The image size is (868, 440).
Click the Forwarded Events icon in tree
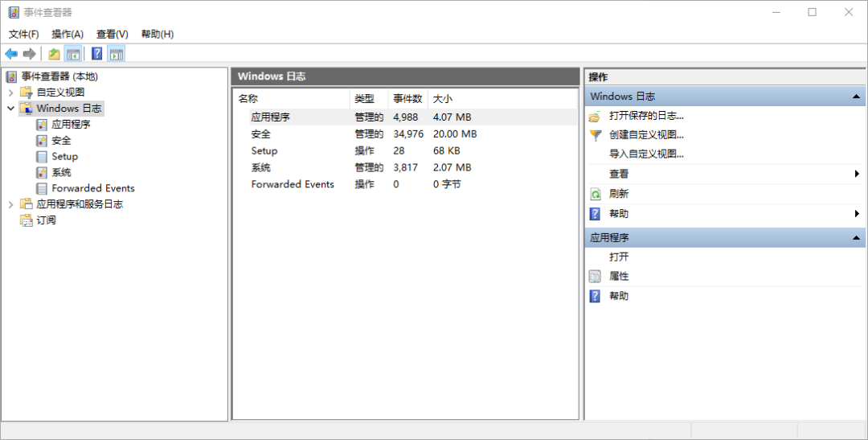tap(42, 188)
